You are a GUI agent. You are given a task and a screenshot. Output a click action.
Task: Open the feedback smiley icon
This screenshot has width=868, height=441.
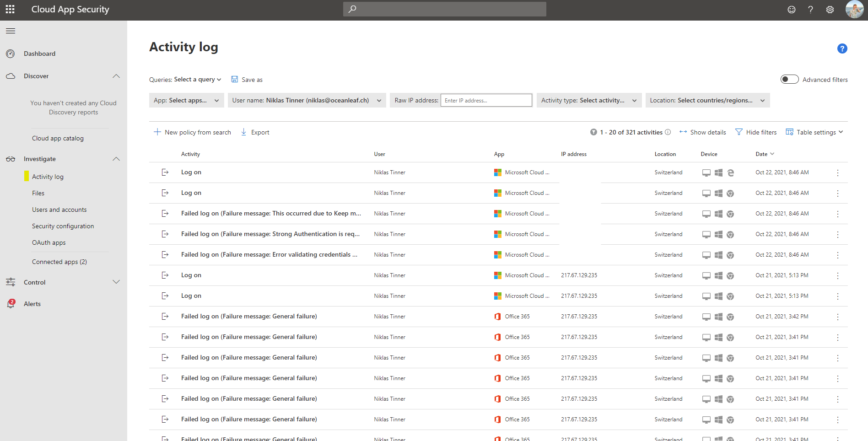[792, 10]
